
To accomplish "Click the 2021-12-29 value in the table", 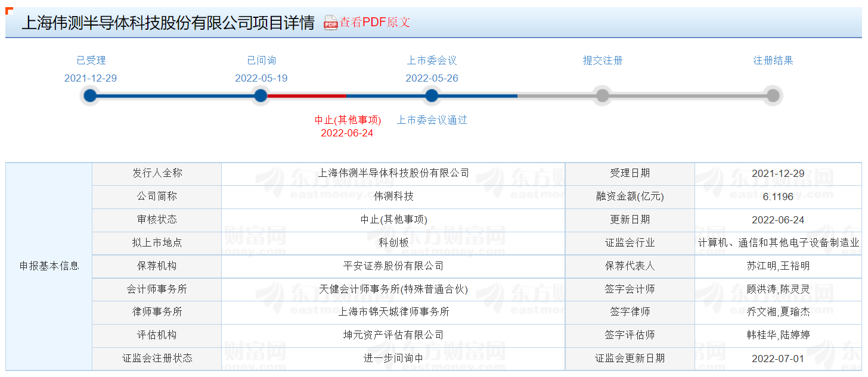I will [778, 173].
